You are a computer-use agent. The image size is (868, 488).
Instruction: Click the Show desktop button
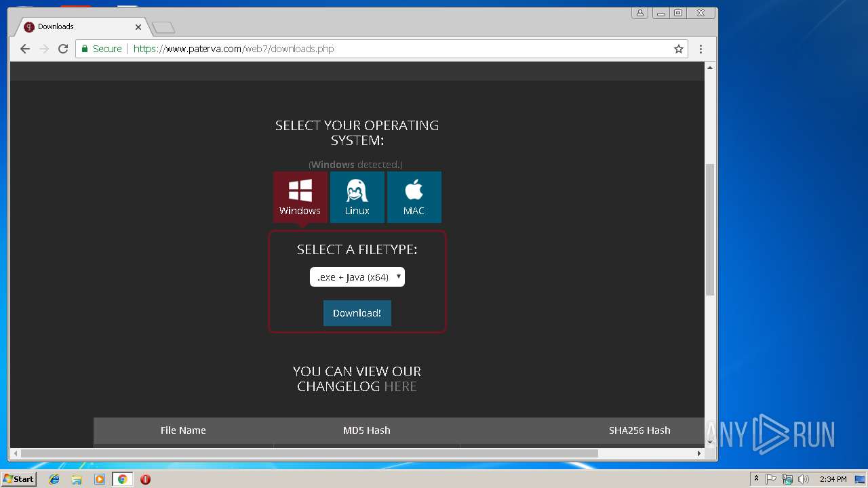861,479
